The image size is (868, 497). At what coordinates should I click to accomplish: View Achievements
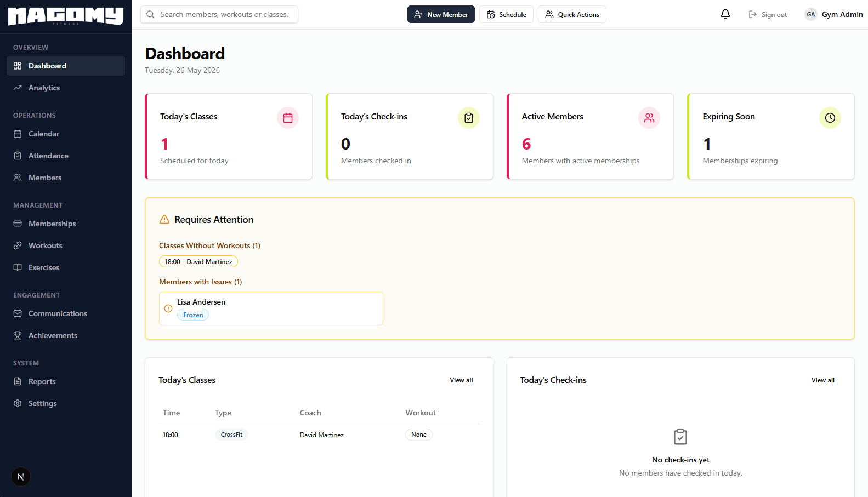point(66,335)
